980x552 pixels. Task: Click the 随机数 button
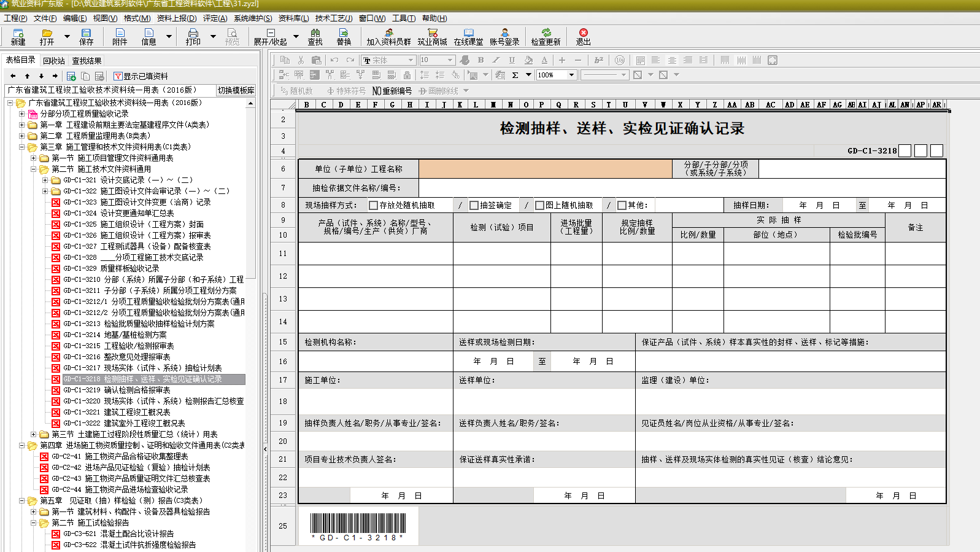coord(296,91)
